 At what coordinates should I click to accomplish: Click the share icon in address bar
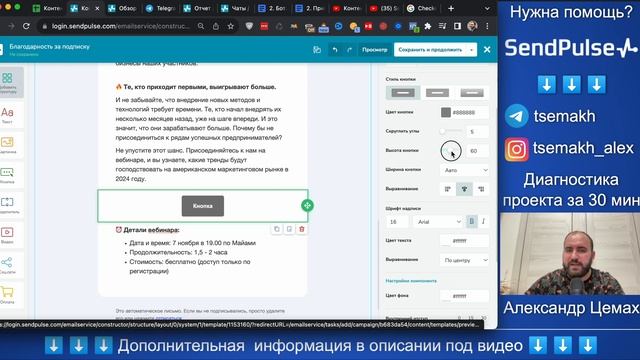coord(216,26)
